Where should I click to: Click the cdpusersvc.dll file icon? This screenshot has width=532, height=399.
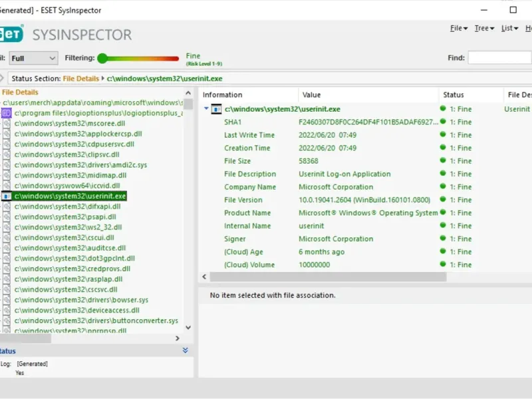click(x=7, y=144)
